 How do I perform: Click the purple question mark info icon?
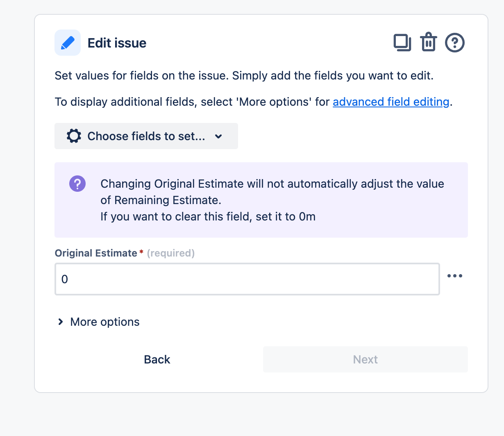[77, 184]
